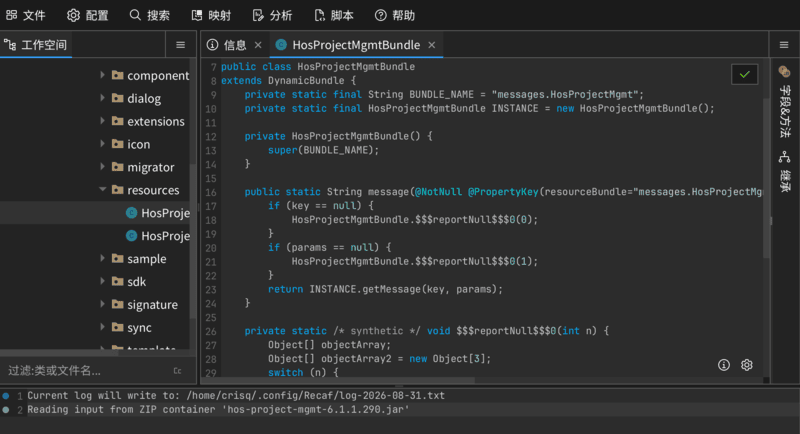The width and height of the screenshot is (800, 434).
Task: Click log line 'Current log will write to'
Action: 236,395
